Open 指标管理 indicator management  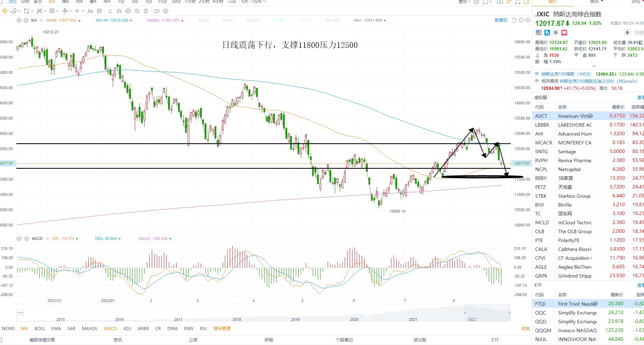pyautogui.click(x=222, y=329)
